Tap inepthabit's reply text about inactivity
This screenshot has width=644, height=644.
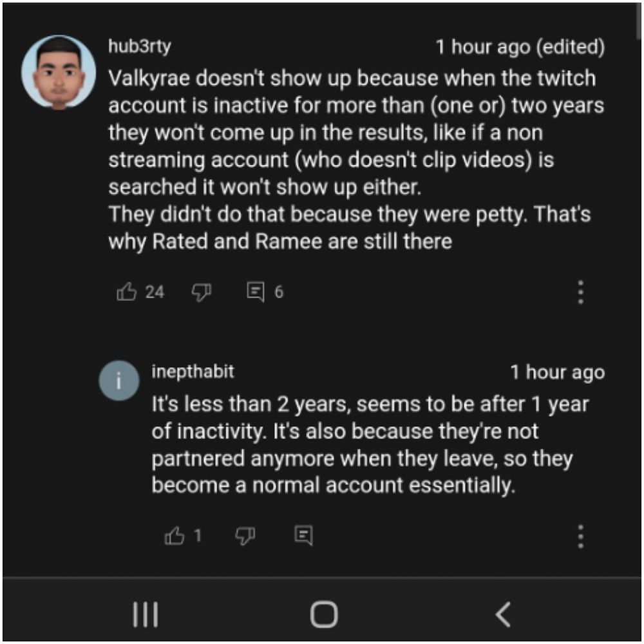[x=370, y=445]
